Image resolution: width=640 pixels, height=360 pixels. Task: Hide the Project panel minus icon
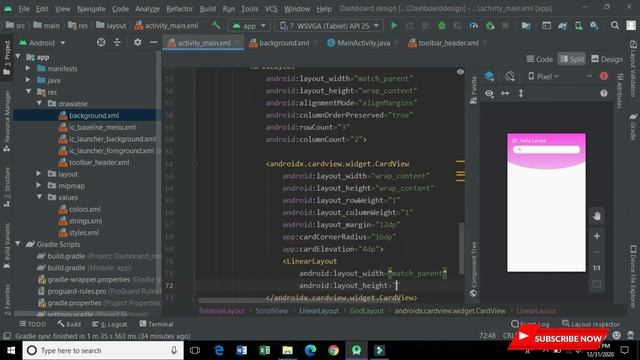[153, 42]
